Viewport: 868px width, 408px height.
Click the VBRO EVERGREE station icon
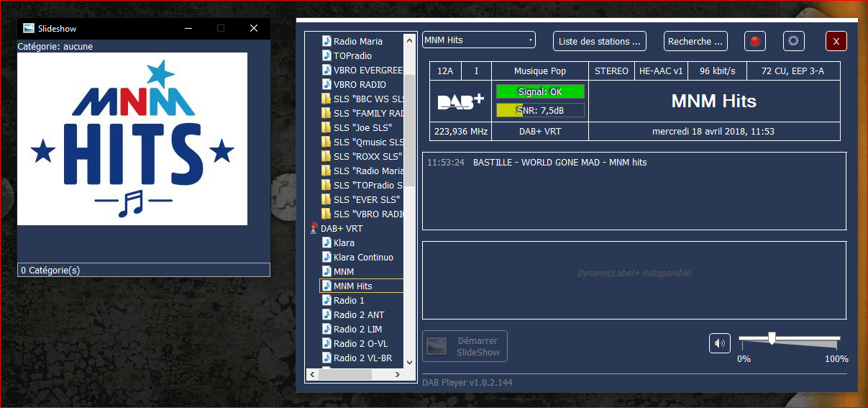pos(326,70)
